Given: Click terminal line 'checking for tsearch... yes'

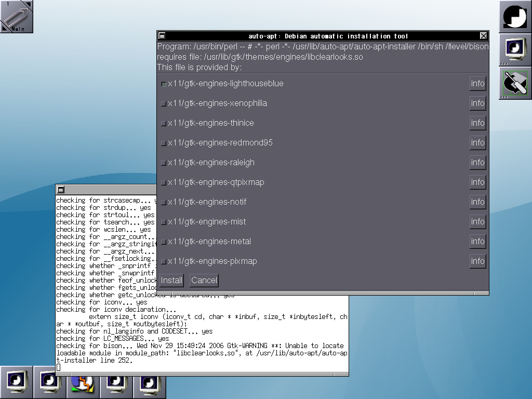Looking at the screenshot, I should click(105, 222).
